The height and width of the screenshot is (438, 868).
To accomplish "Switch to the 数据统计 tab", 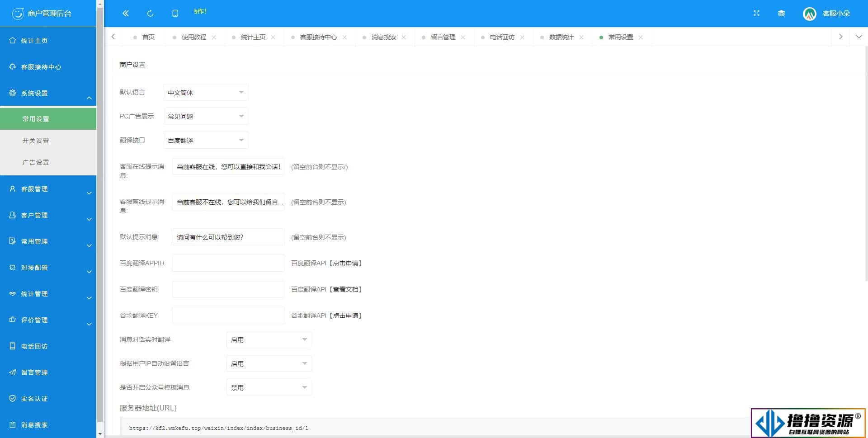I will [561, 37].
